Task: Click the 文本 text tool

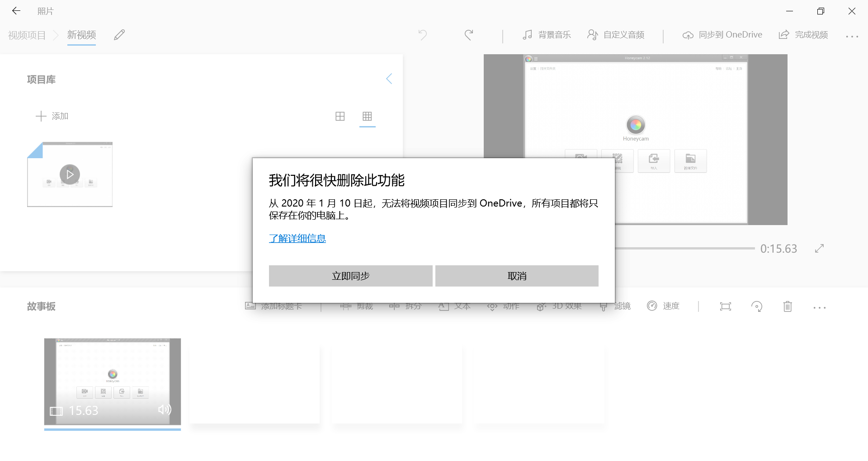Action: (x=454, y=306)
